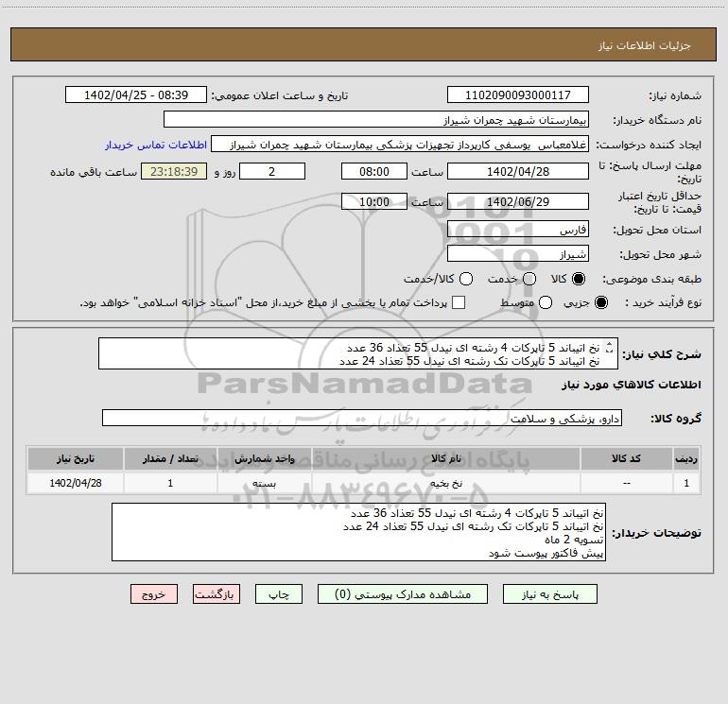
Task: Click the buyer name field بیمارستان شهید چمران شیراز
Action: (x=376, y=120)
